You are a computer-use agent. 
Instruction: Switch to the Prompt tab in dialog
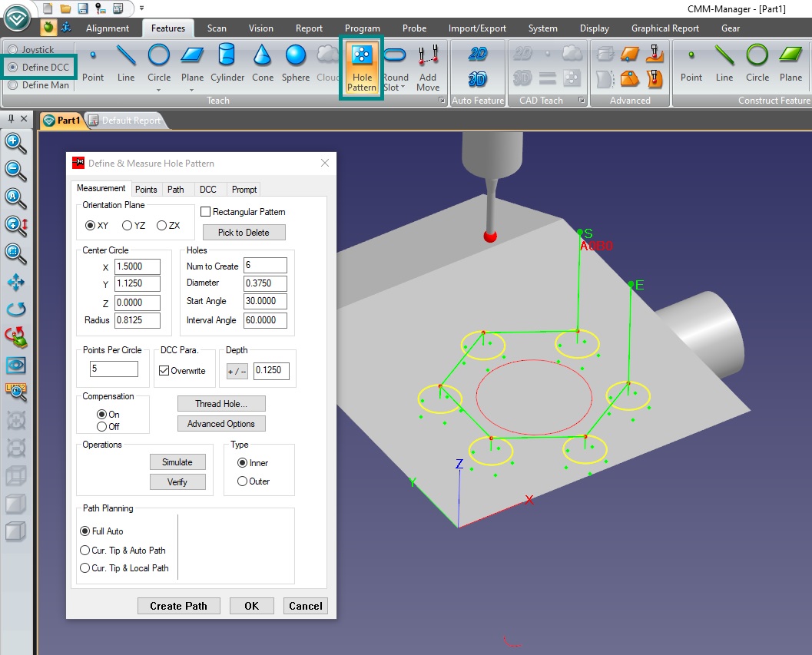244,190
